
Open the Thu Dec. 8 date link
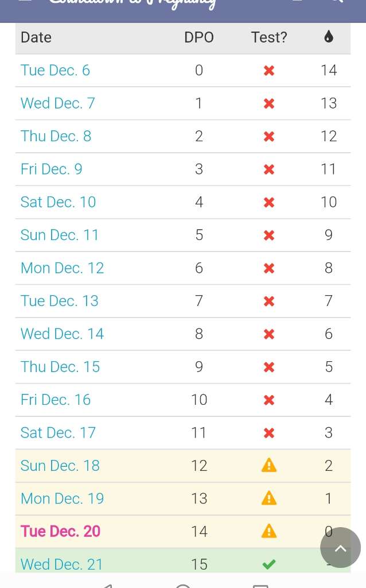click(x=56, y=137)
